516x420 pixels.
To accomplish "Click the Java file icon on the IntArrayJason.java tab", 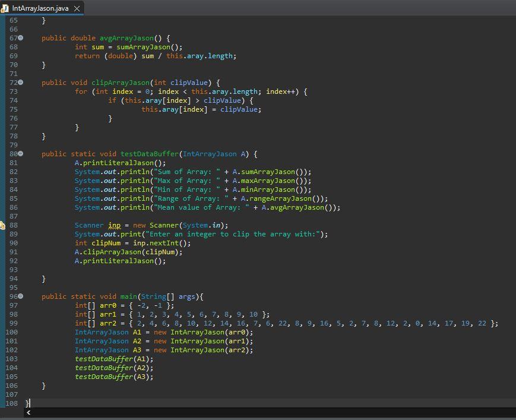I will (x=5, y=8).
